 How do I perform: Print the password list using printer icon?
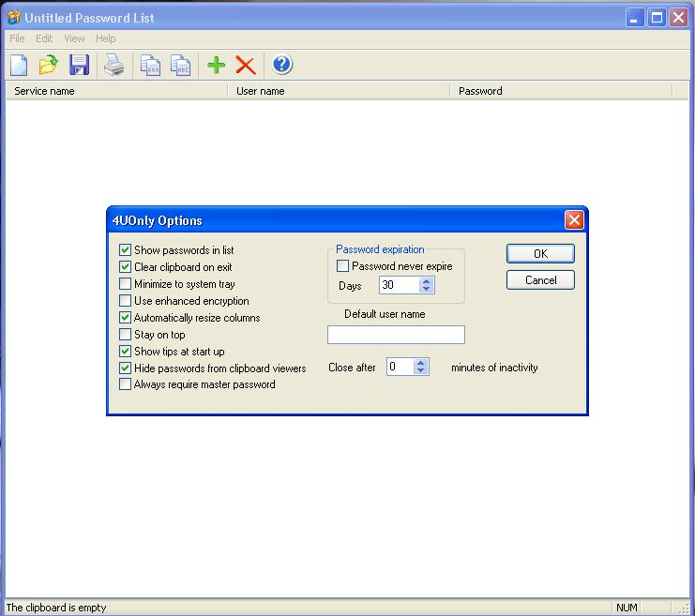[113, 65]
